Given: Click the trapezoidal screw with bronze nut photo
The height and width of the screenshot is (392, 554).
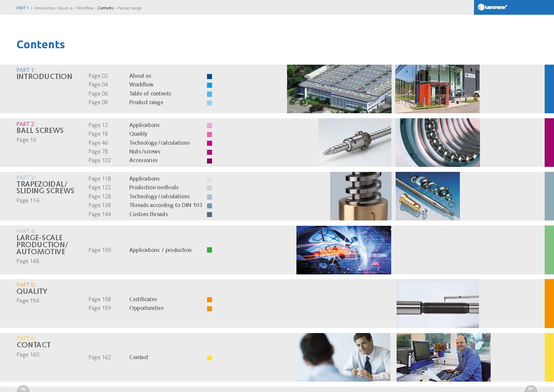Looking at the screenshot, I should (361, 196).
